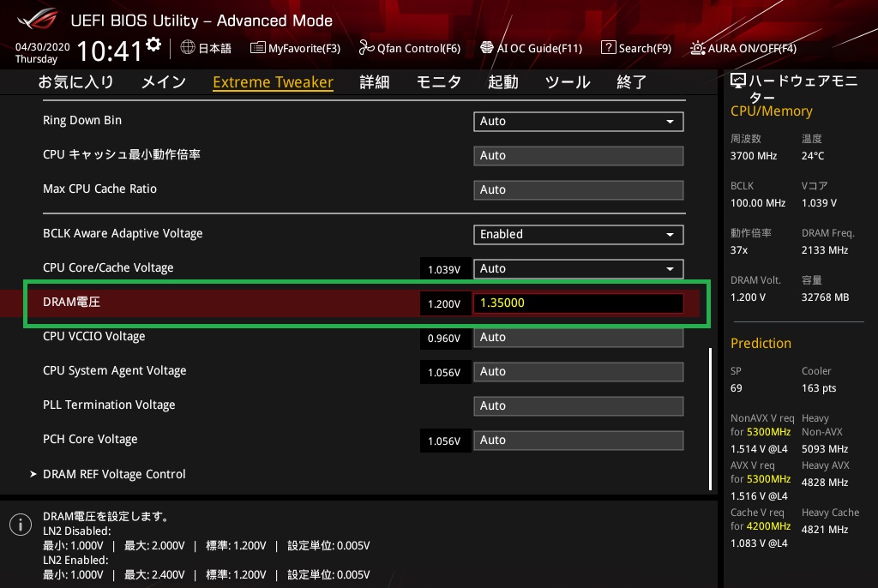Viewport: 878px width, 588px height.
Task: Open Ring Down Bin dropdown
Action: point(579,122)
